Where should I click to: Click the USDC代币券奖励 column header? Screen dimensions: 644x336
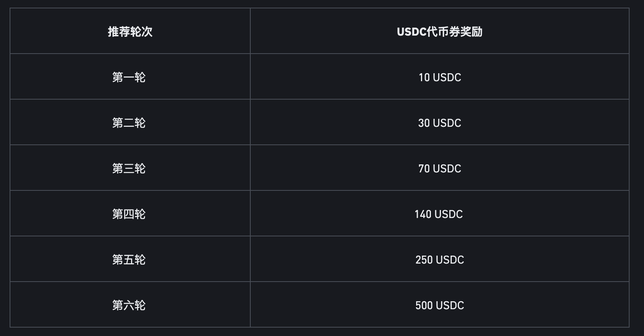coord(439,32)
